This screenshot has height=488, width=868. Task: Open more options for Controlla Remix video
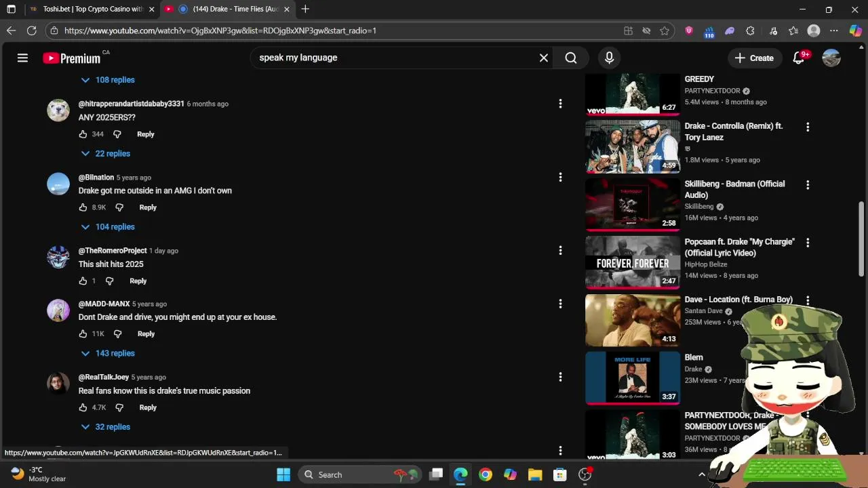click(808, 127)
